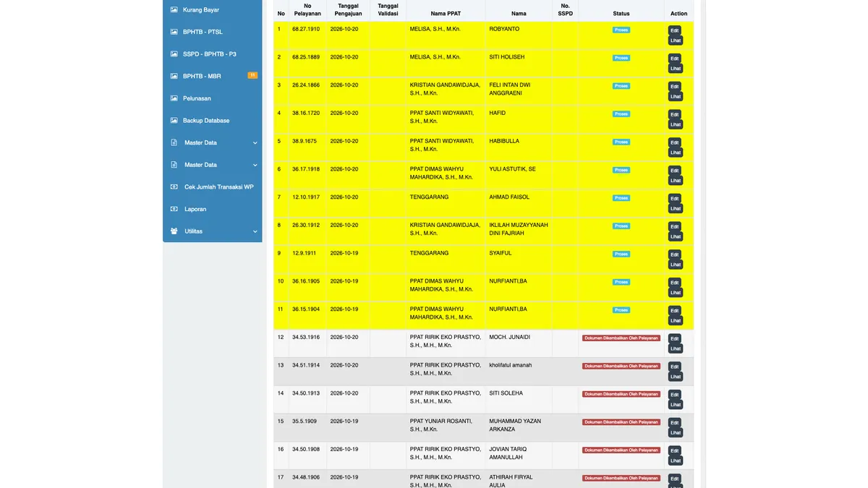This screenshot has width=868, height=488.
Task: Click the Status column header
Action: point(621,14)
